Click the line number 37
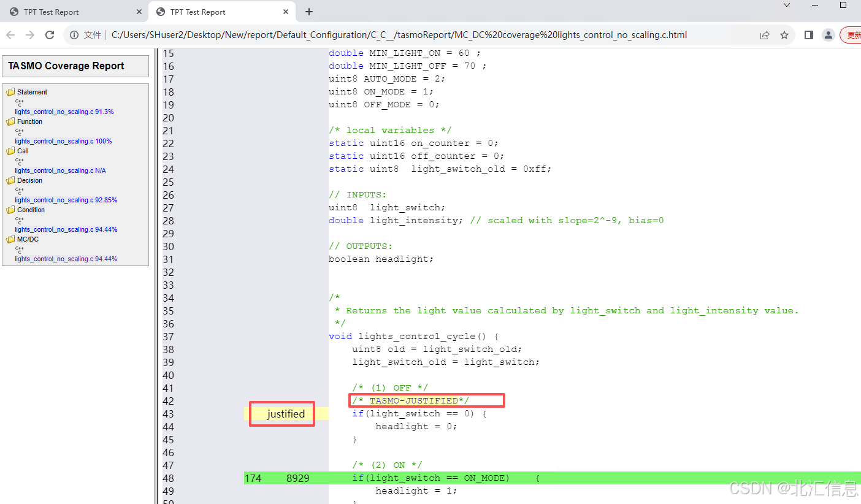The height and width of the screenshot is (504, 861). 168,337
